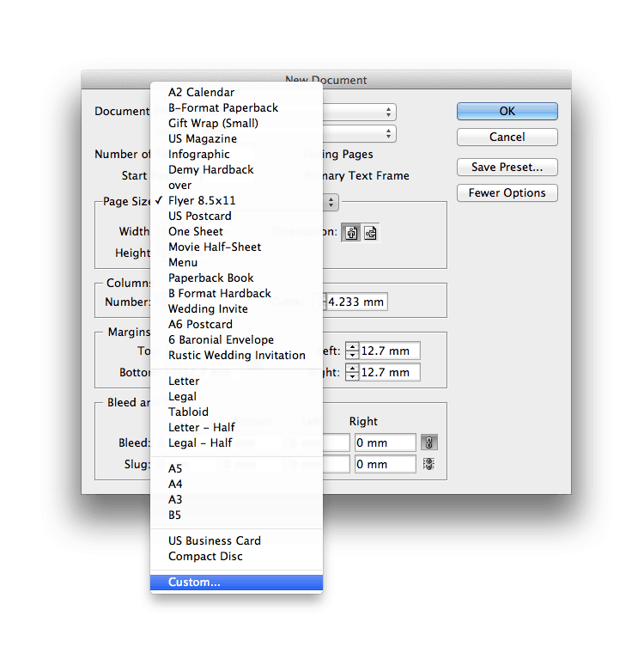
Task: Choose US Postcard page size
Action: coord(236,217)
